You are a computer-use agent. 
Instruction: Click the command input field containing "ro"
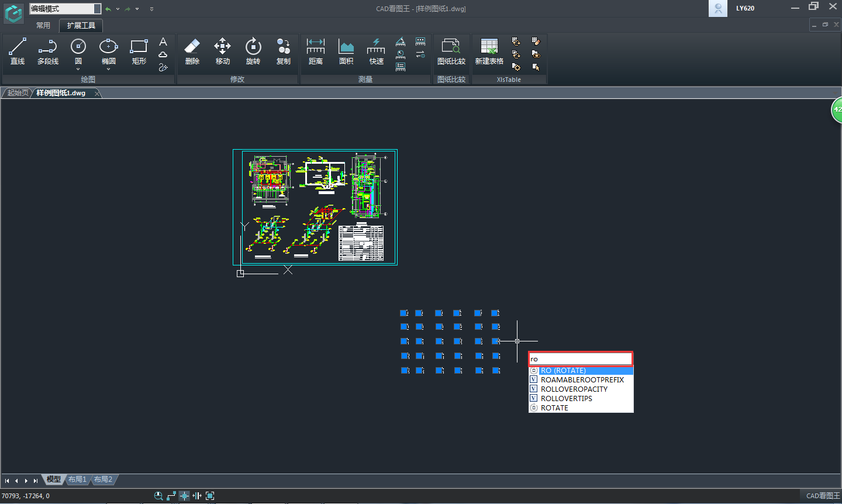pos(580,359)
